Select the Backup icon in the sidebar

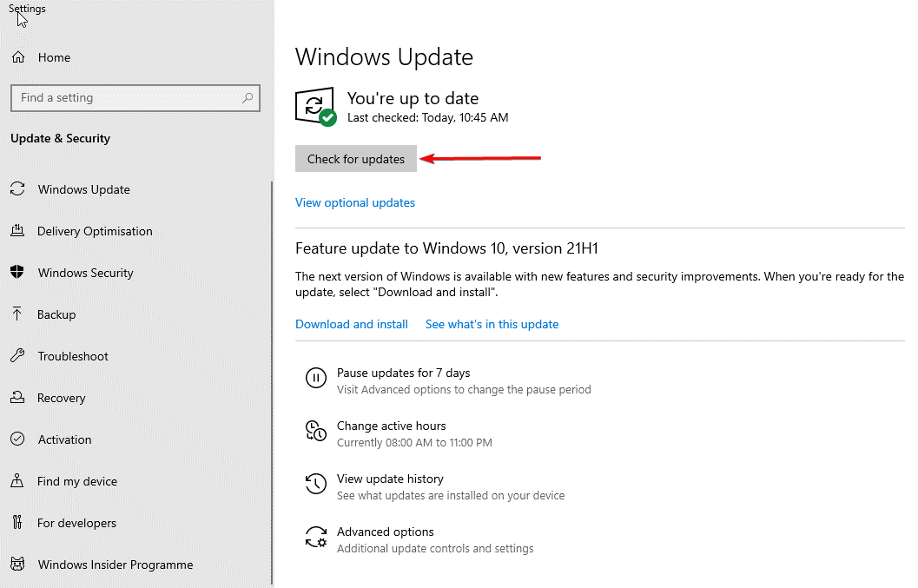[x=18, y=314]
